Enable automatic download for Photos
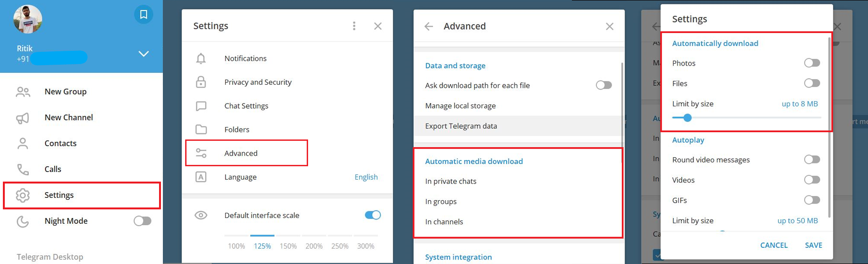 pos(811,63)
